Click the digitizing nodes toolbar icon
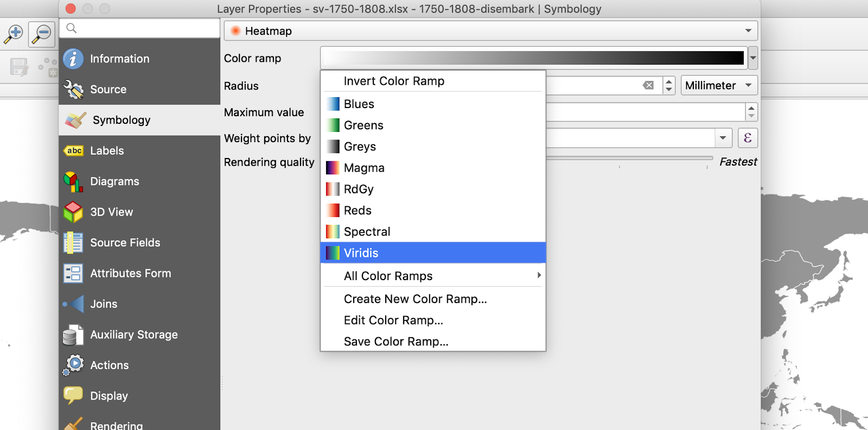 48,67
